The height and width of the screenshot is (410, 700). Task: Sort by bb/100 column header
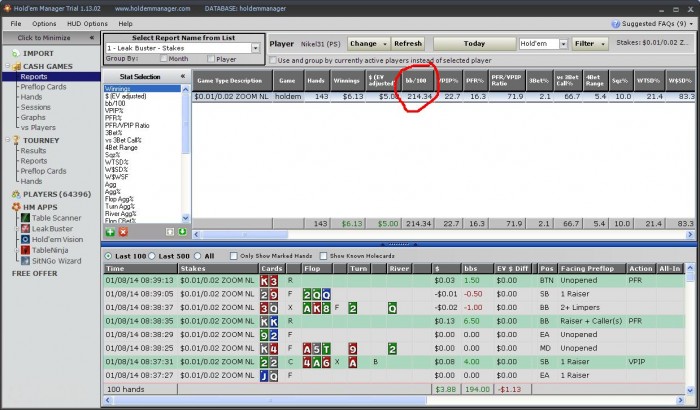pos(416,80)
